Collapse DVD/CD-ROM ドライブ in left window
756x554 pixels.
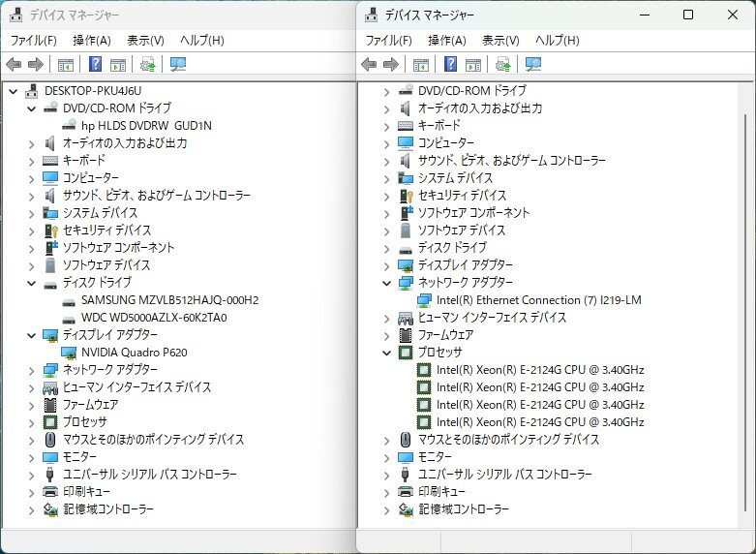pos(32,108)
